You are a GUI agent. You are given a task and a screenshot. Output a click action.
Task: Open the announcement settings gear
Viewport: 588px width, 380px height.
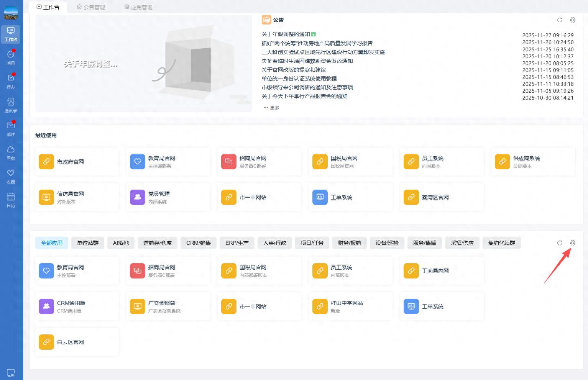(572, 20)
